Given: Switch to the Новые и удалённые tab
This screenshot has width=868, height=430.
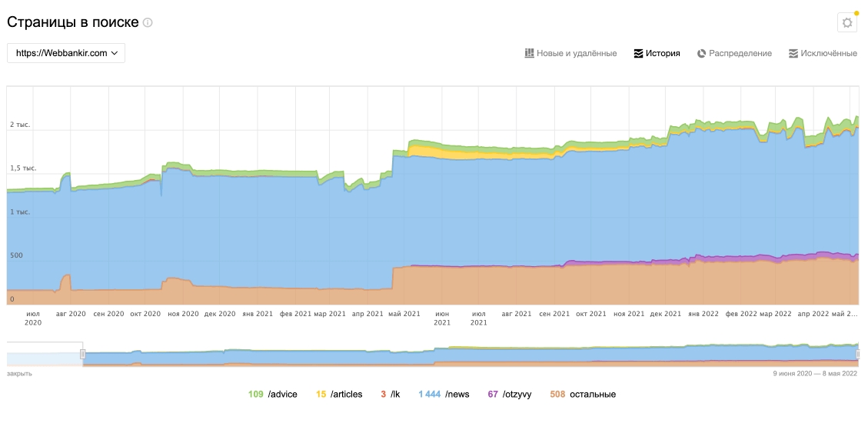Looking at the screenshot, I should pos(576,53).
